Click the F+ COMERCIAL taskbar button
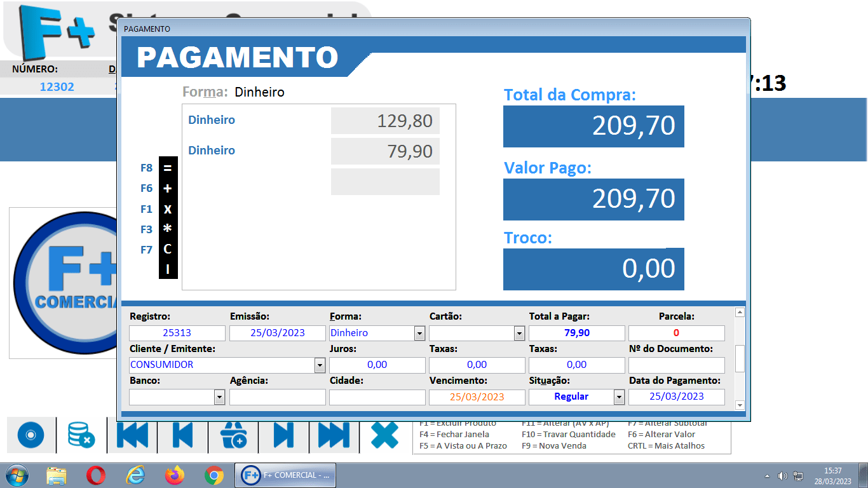 285,475
